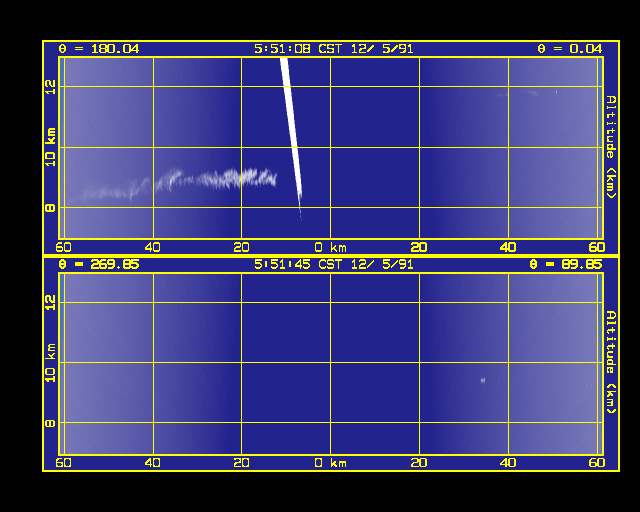Click the top panel's rightmost 60 range label

click(597, 247)
